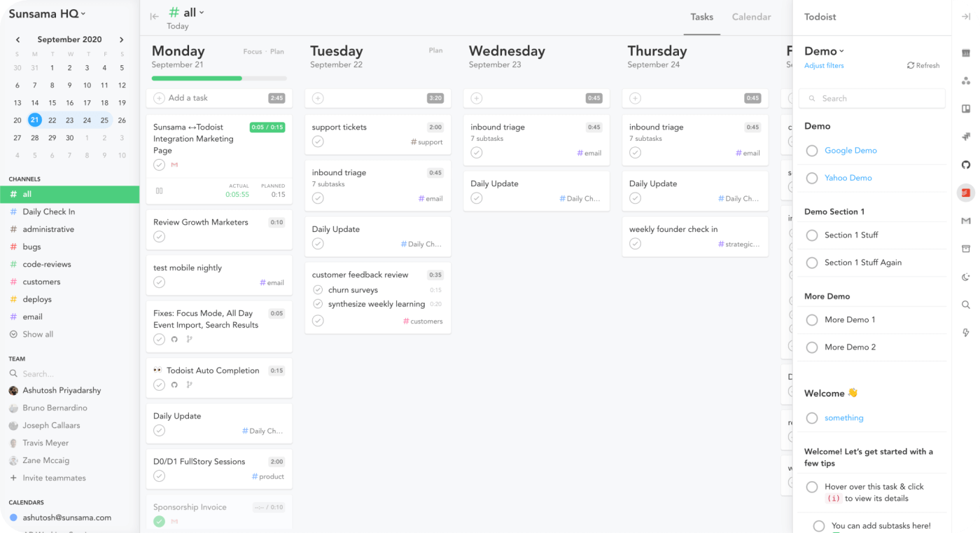Open Plan for Tuesday
The image size is (980, 533).
point(436,50)
